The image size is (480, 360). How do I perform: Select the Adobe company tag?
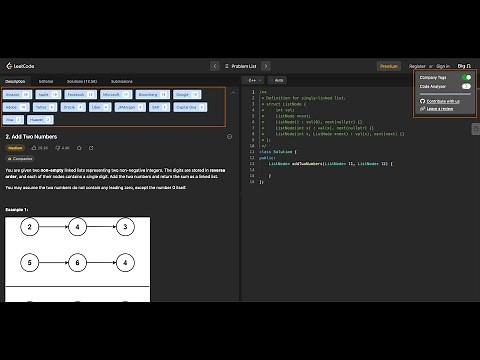pos(16,107)
